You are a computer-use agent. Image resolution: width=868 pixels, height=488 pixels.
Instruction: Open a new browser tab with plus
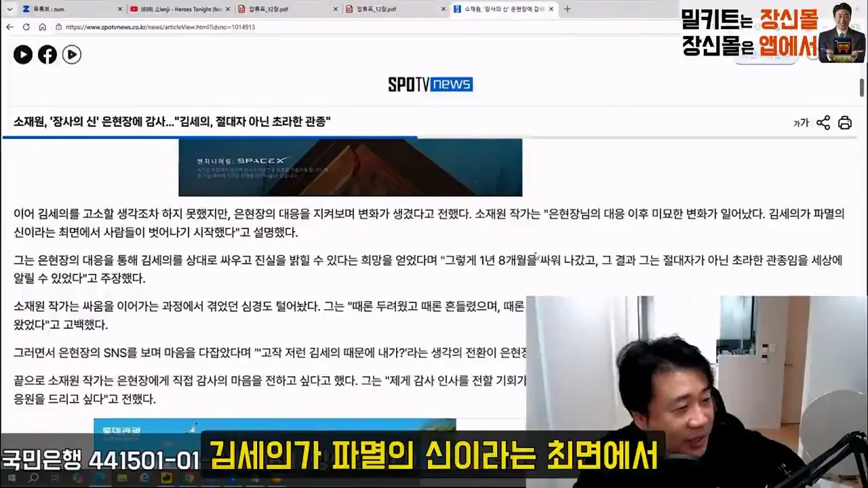click(568, 9)
